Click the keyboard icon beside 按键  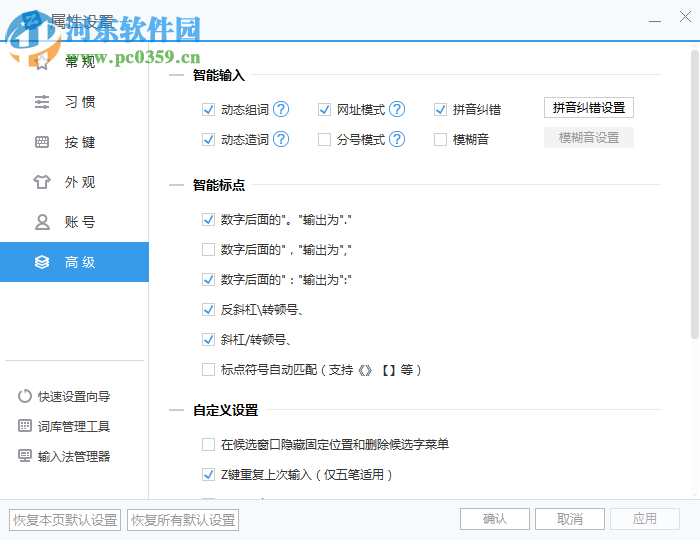click(42, 142)
